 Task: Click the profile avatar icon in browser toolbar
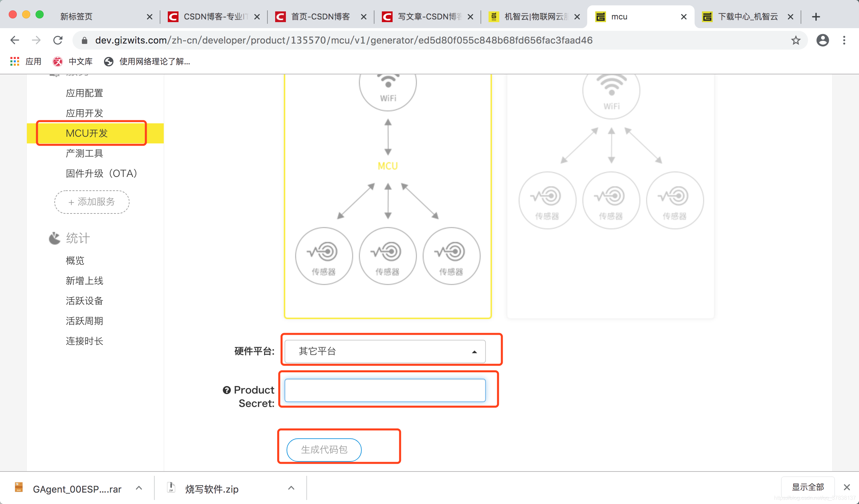pyautogui.click(x=822, y=40)
